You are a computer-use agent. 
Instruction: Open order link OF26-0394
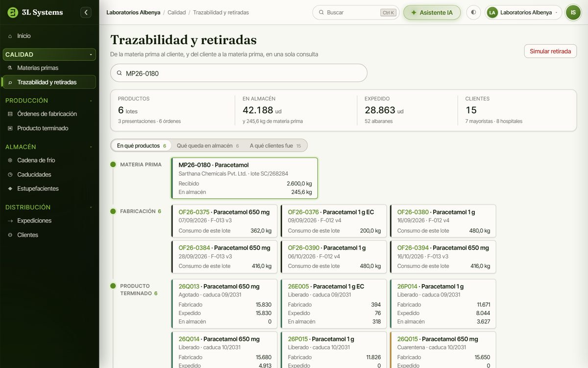(413, 248)
